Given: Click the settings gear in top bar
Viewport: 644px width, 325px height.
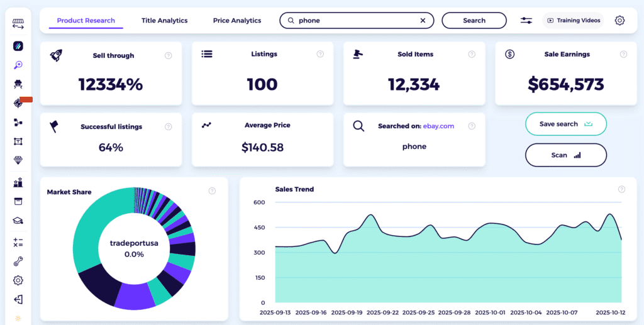Looking at the screenshot, I should [619, 21].
